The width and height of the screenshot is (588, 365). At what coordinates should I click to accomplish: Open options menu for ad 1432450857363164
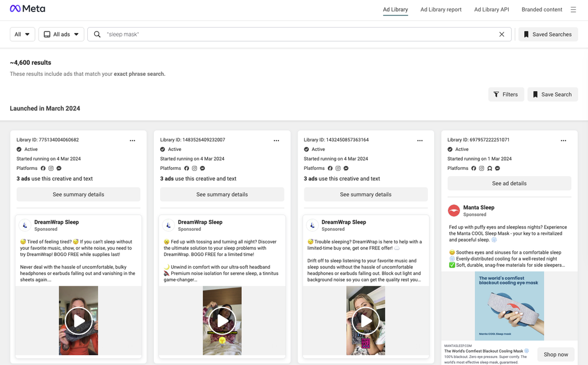click(420, 141)
